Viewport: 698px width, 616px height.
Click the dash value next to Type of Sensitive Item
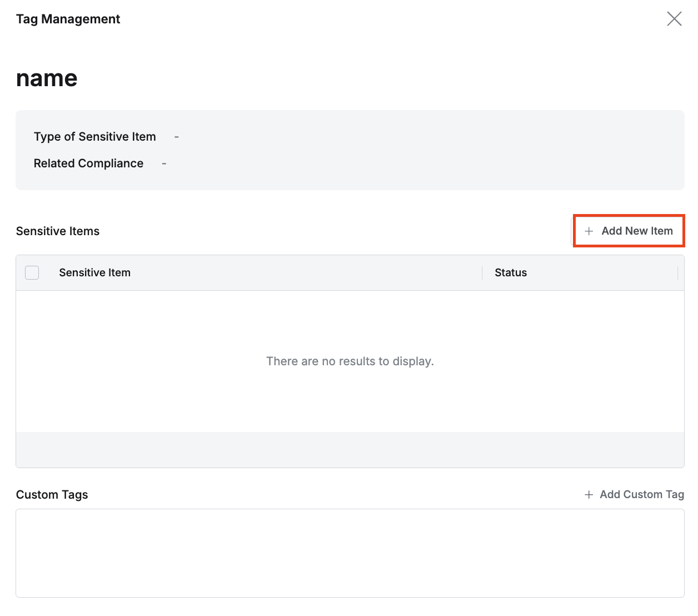tap(177, 137)
